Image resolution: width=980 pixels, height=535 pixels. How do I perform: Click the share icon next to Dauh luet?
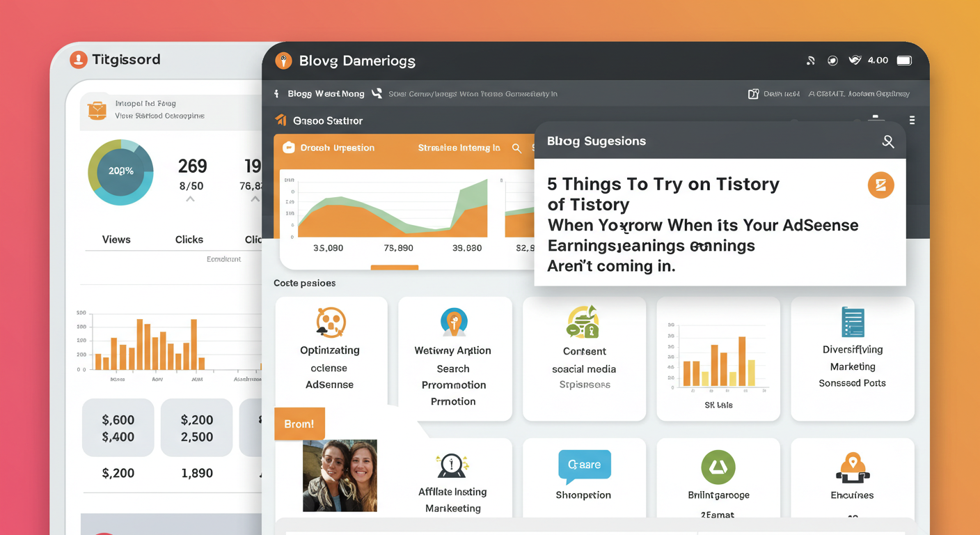pyautogui.click(x=752, y=93)
